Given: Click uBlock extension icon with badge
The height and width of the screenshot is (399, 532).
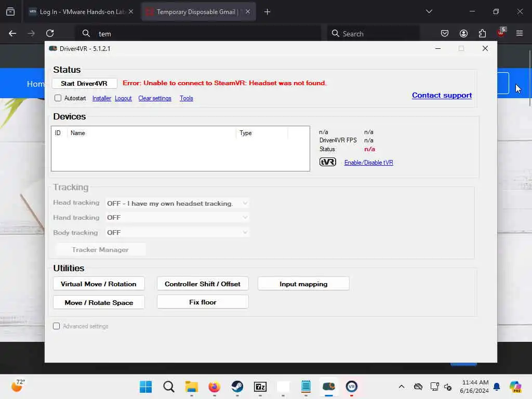Looking at the screenshot, I should click(501, 33).
